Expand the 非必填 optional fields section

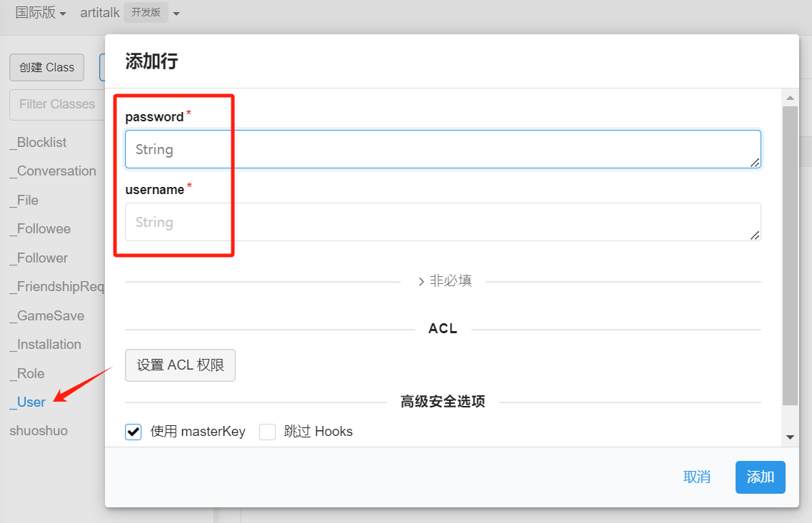point(443,281)
